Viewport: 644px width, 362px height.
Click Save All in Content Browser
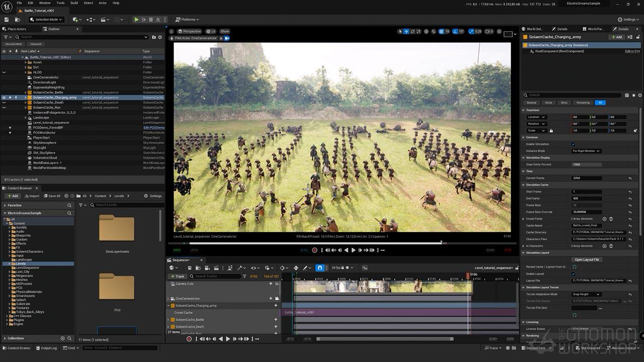click(52, 196)
